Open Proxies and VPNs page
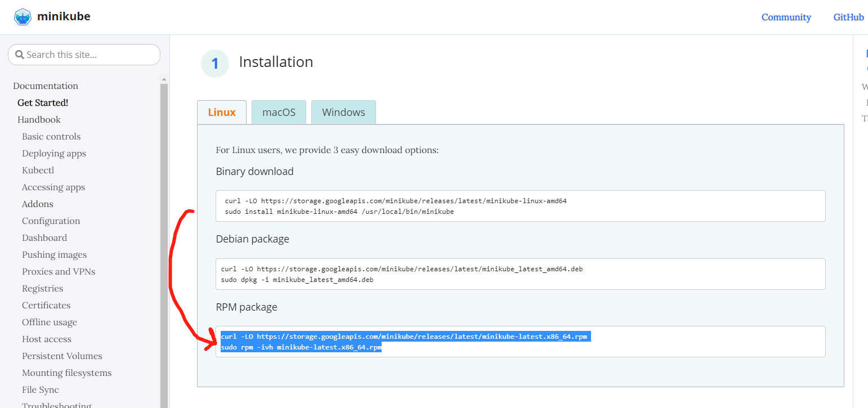 coord(59,271)
